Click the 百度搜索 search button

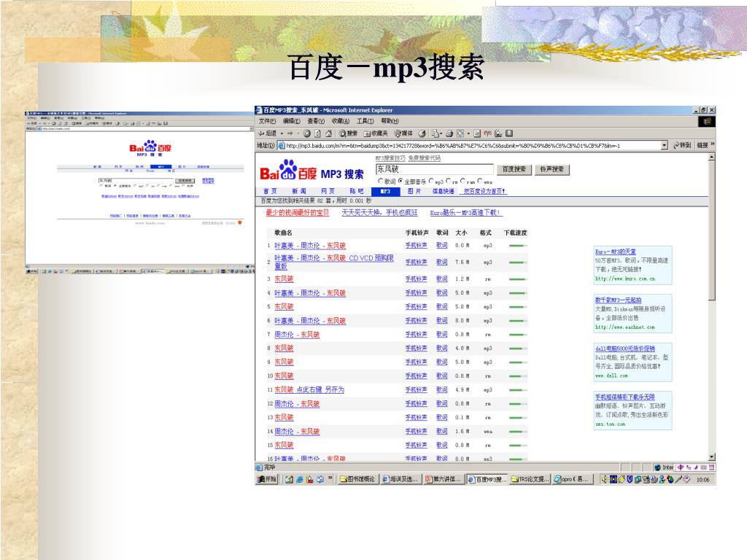[x=514, y=169]
